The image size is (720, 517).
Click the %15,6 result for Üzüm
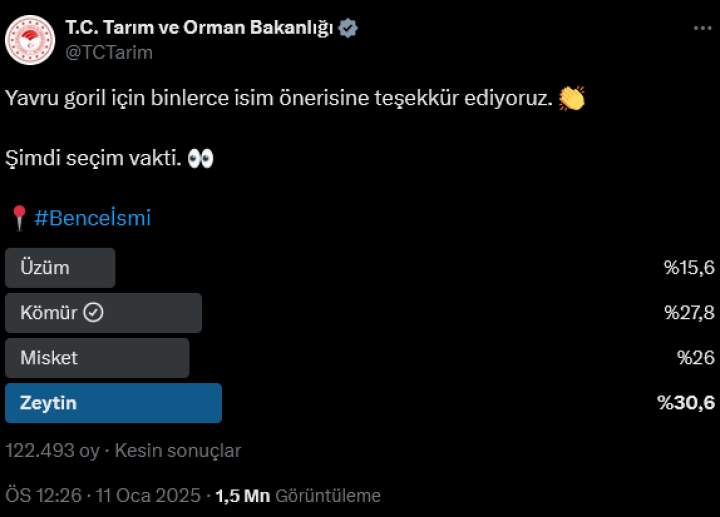pyautogui.click(x=689, y=268)
